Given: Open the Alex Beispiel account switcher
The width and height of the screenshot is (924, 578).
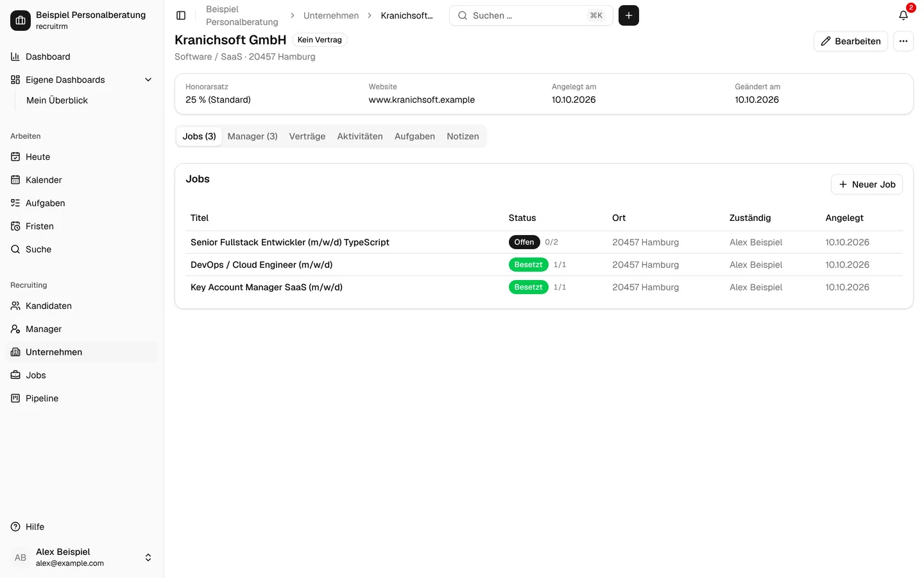Looking at the screenshot, I should click(82, 557).
